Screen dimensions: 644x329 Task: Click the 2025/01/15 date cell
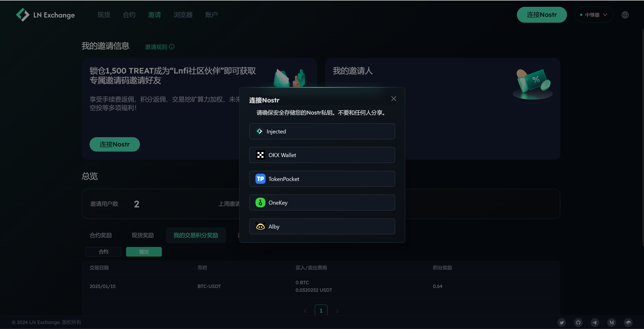[102, 286]
